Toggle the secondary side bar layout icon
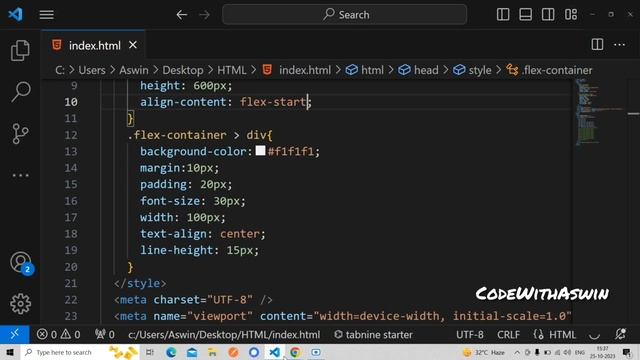 pyautogui.click(x=548, y=15)
